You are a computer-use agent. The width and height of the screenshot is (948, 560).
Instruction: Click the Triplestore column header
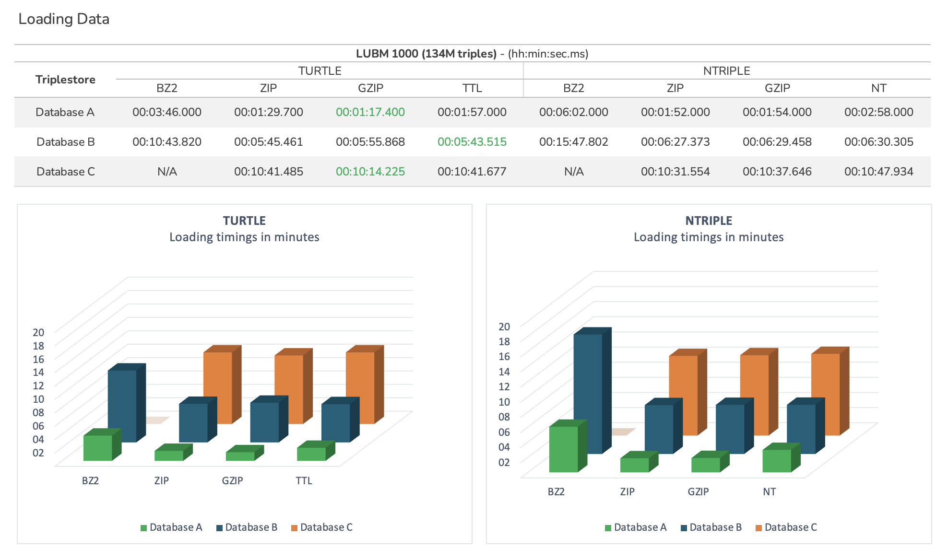(x=65, y=80)
